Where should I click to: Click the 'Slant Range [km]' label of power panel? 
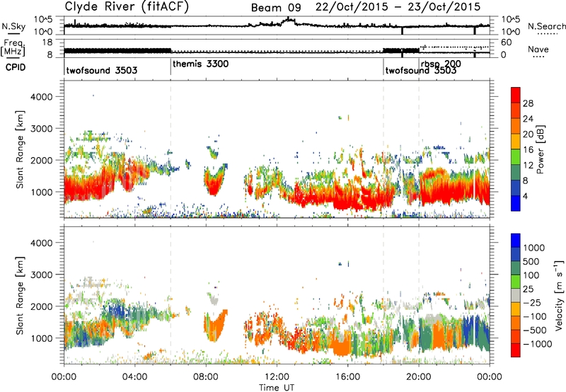pyautogui.click(x=20, y=149)
